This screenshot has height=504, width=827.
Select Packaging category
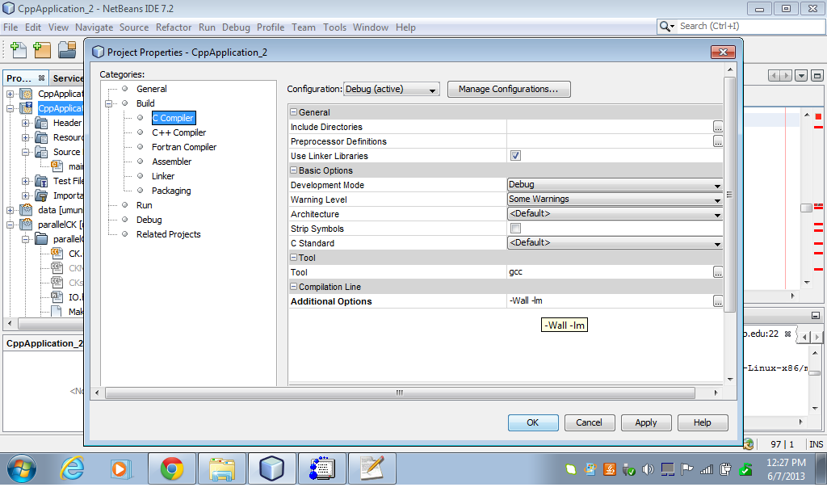(x=171, y=191)
